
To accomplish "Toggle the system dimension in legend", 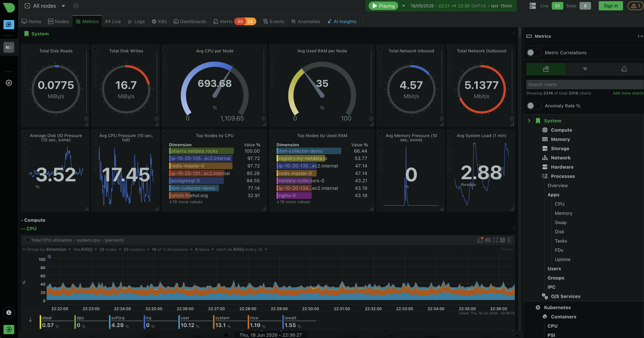I will (x=230, y=322).
